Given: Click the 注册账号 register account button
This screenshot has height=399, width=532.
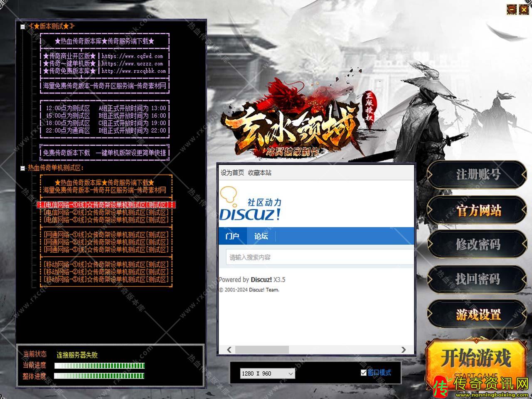Looking at the screenshot, I should 478,175.
